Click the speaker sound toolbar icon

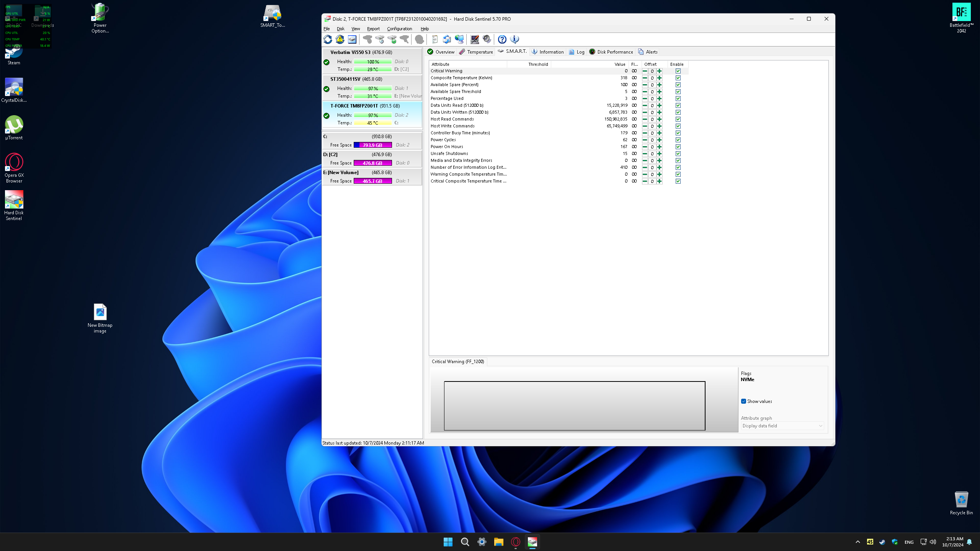click(x=487, y=39)
